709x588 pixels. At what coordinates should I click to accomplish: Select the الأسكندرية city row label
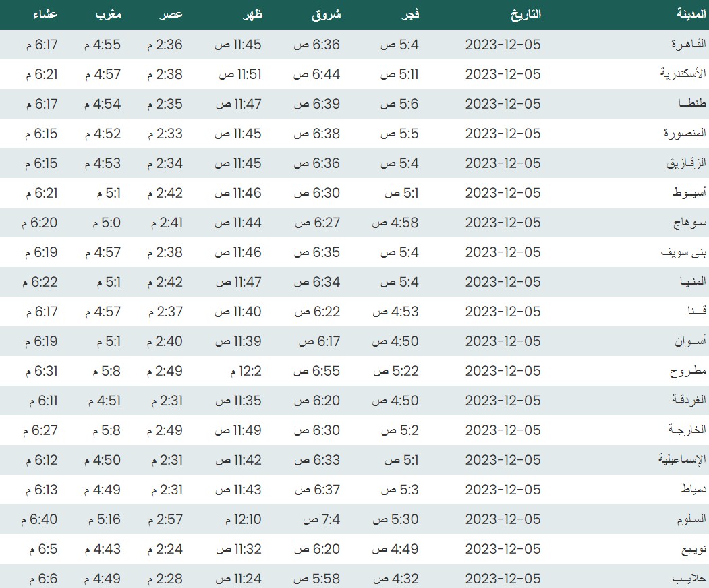tap(683, 74)
